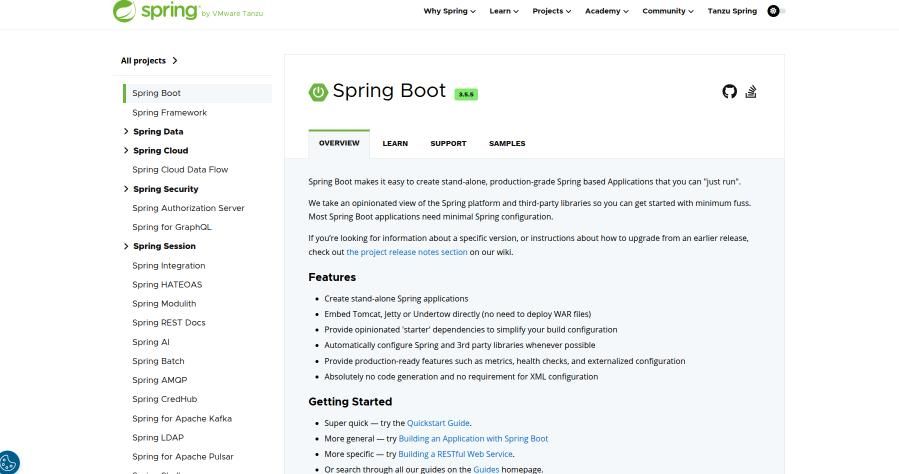This screenshot has height=474, width=899.
Task: Open the Why Spring dropdown menu
Action: click(x=449, y=11)
